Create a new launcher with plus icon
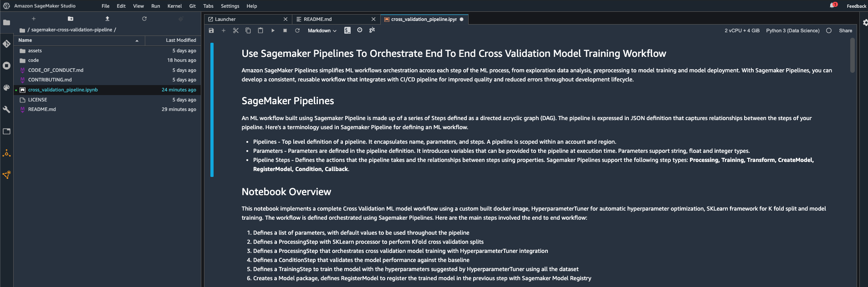Image resolution: width=868 pixels, height=287 pixels. click(34, 19)
